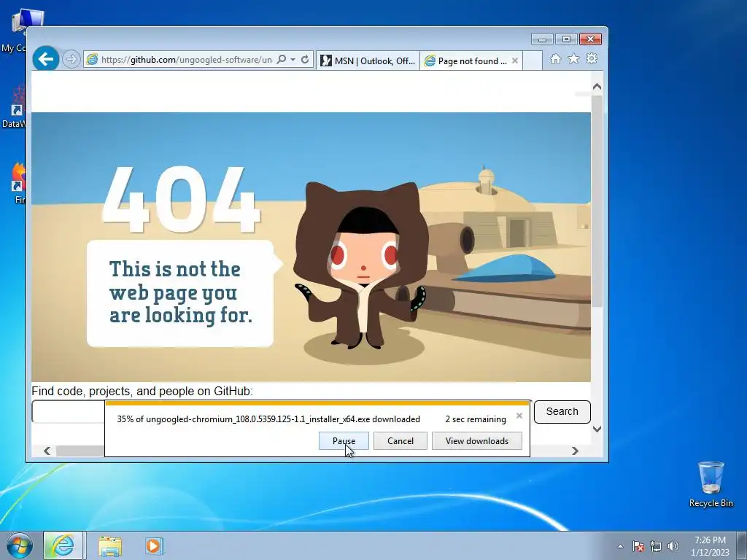The height and width of the screenshot is (560, 747).
Task: Click the vertical scrollbar up arrow
Action: click(x=597, y=87)
